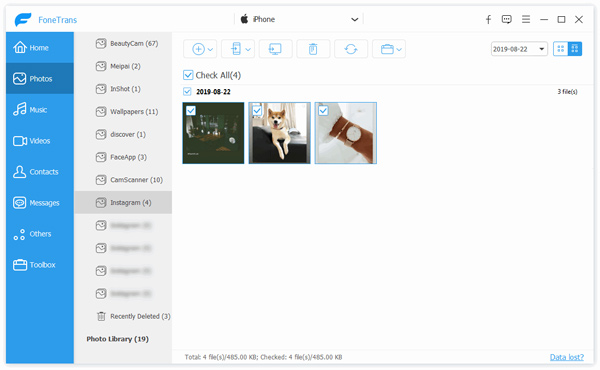Screen dimensions: 600x370
Task: Select the InShot (1) album
Action: point(124,89)
